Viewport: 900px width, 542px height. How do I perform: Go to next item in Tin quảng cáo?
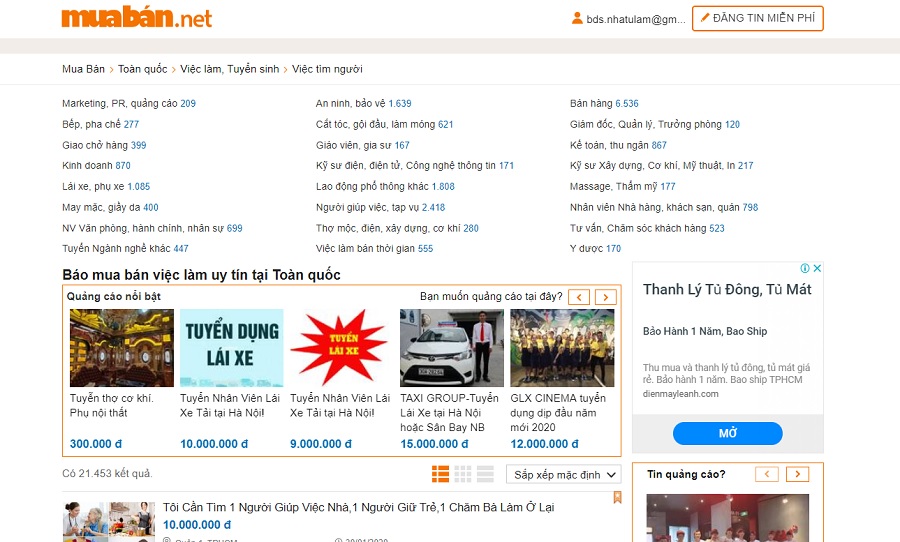click(x=797, y=474)
